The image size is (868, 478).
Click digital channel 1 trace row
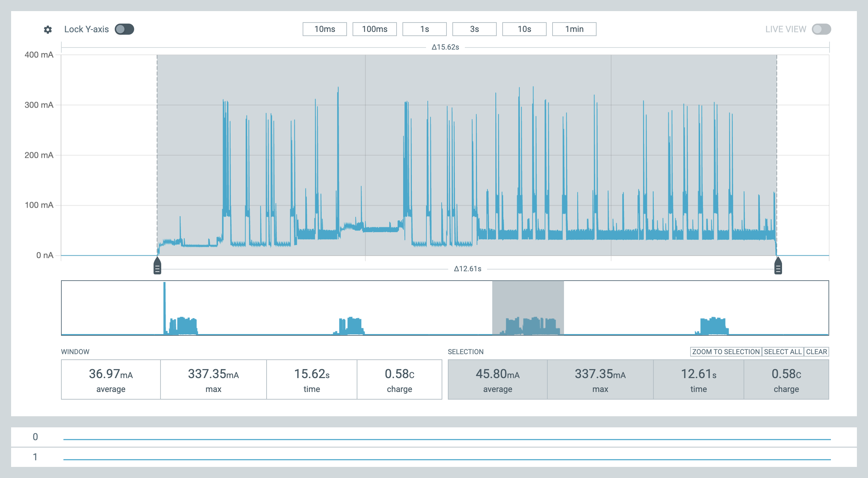point(434,457)
